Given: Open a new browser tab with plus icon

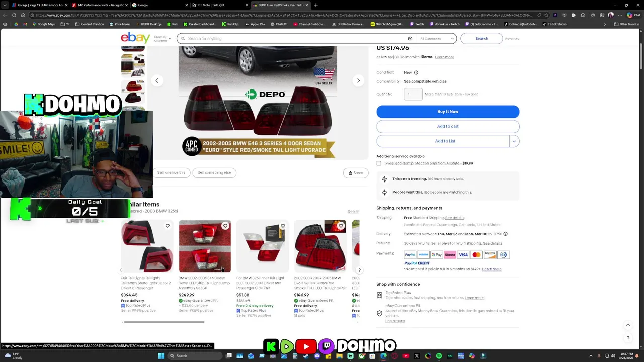Looking at the screenshot, I should pos(316,5).
